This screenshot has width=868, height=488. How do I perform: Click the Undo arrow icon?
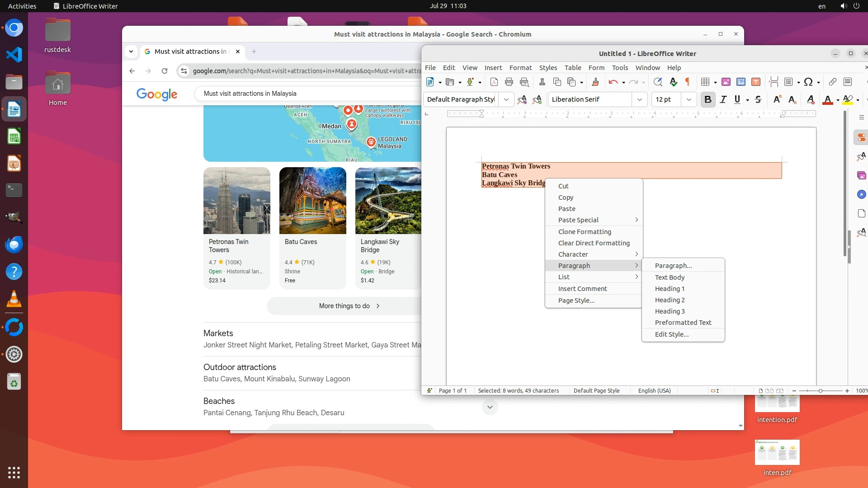point(613,82)
